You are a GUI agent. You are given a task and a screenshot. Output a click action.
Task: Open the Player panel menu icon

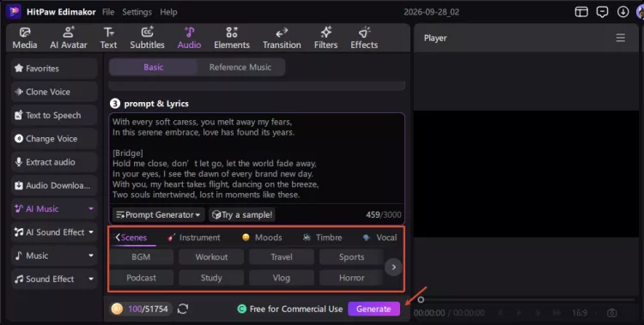[x=620, y=39]
